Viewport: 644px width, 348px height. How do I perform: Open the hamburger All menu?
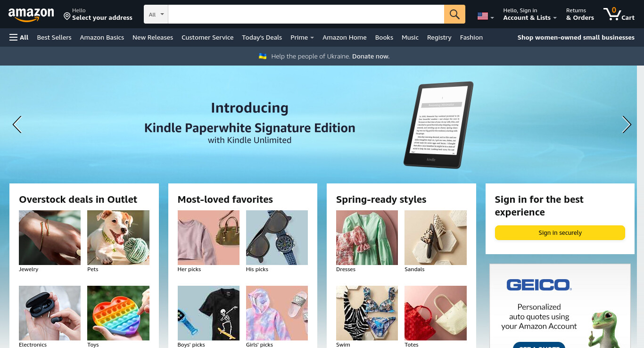[x=19, y=37]
